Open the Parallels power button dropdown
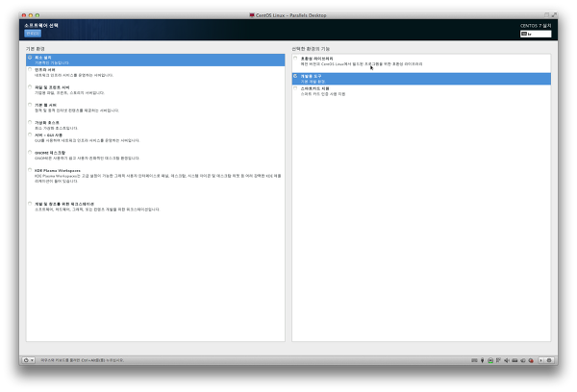Image resolution: width=577 pixels, height=392 pixels. point(28,360)
